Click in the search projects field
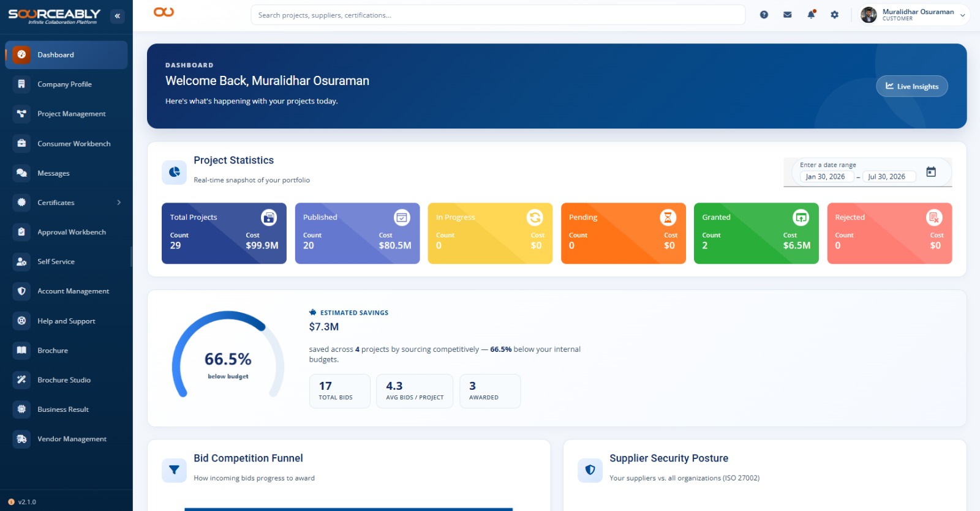This screenshot has width=980, height=511. [498, 15]
